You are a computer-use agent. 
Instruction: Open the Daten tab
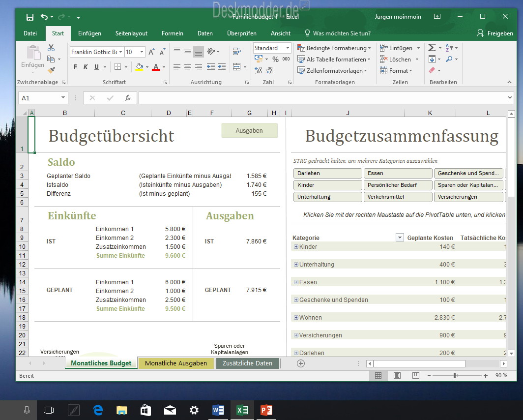205,33
